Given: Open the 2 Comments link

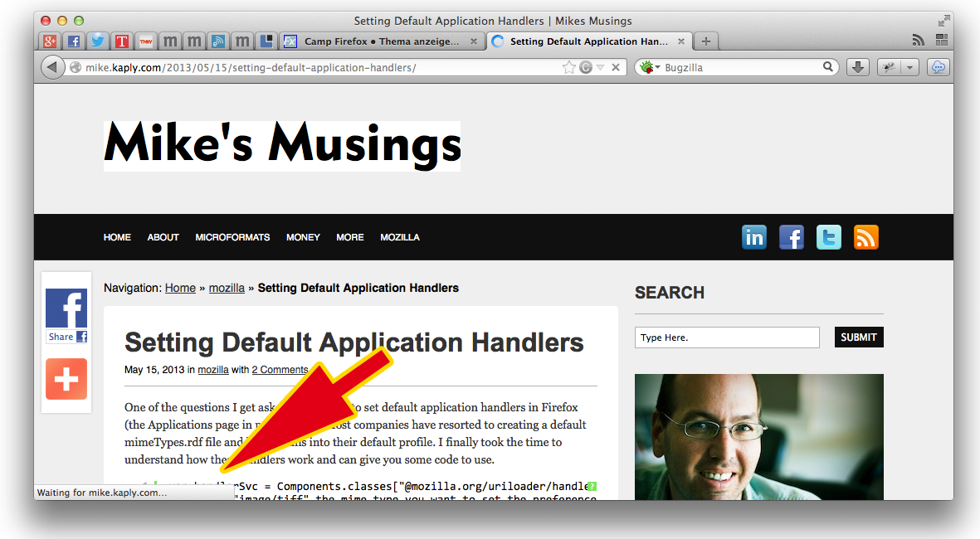Looking at the screenshot, I should click(x=280, y=370).
